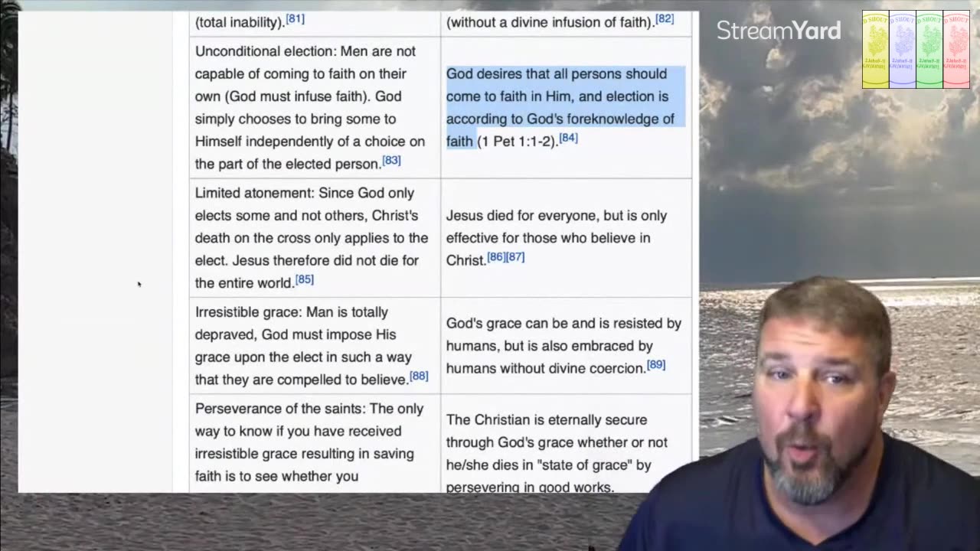Open citation footnote [89]
The image size is (980, 551).
click(656, 365)
